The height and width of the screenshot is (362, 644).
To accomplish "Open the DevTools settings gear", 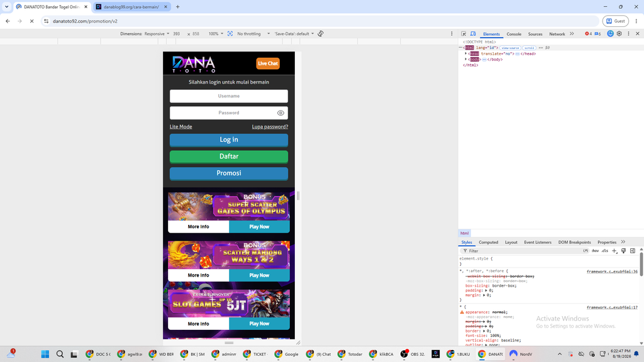I will (619, 34).
